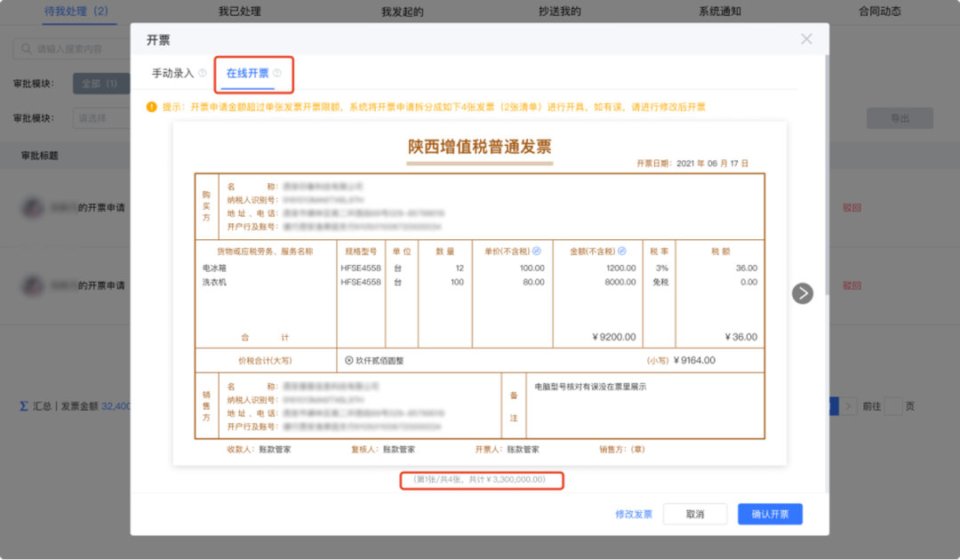Open the 我已处理 tab

[x=241, y=12]
